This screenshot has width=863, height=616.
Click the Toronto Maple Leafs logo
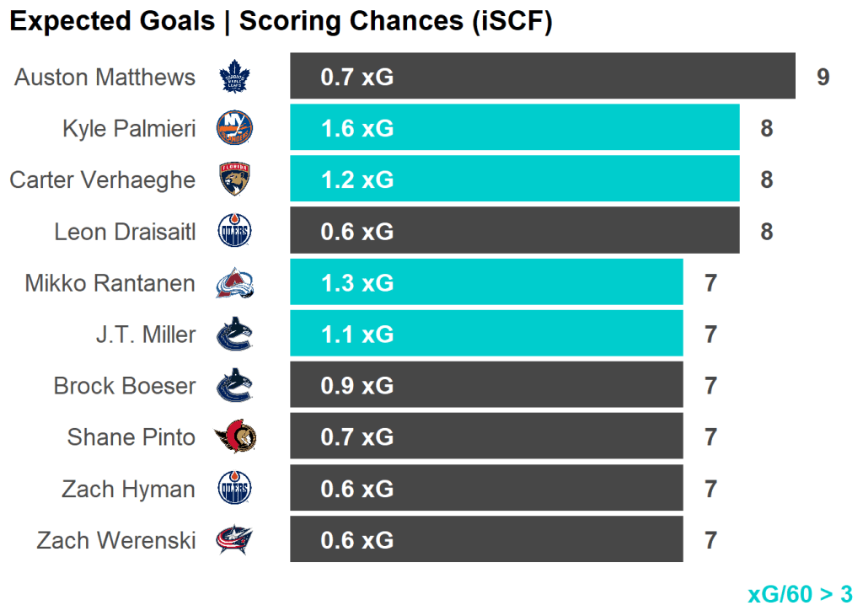click(x=235, y=77)
